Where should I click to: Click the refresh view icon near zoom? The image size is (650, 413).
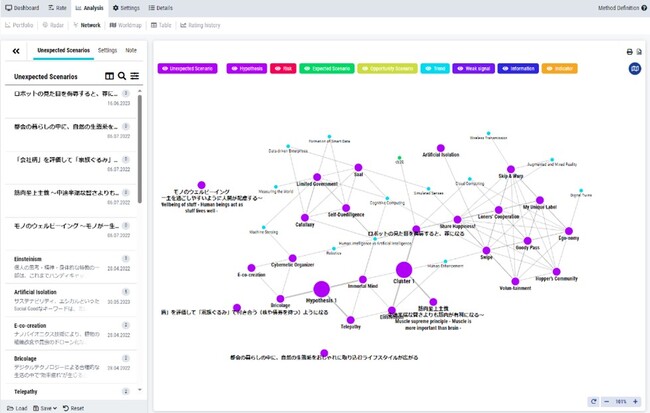(x=594, y=401)
